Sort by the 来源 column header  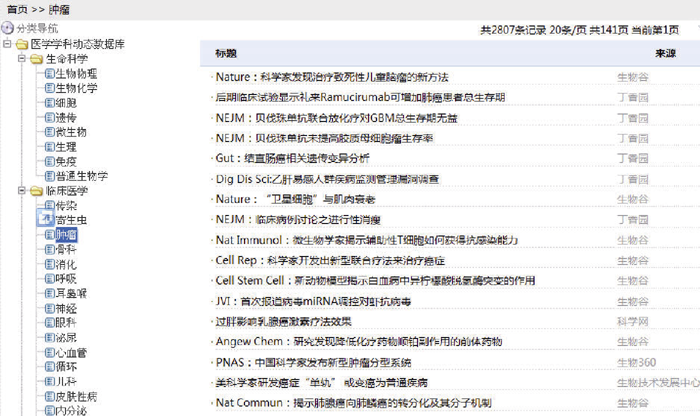pyautogui.click(x=665, y=53)
